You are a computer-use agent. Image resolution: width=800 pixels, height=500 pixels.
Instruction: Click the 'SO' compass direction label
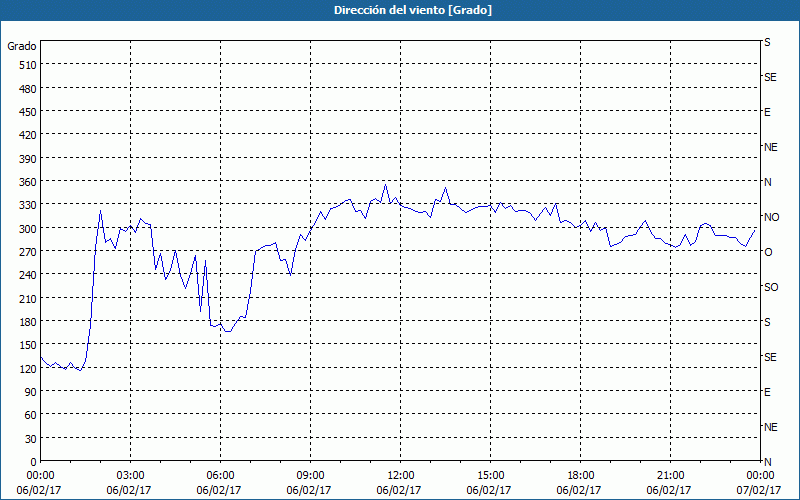[x=771, y=287]
